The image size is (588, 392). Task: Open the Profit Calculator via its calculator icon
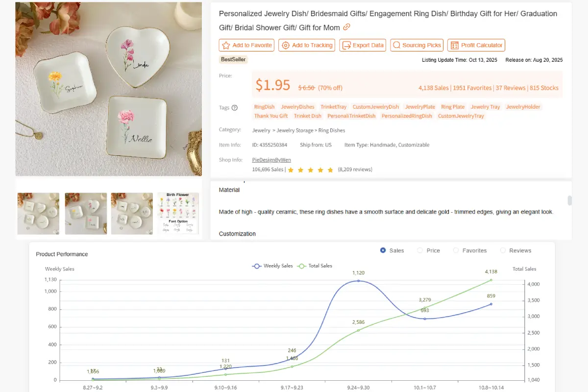[455, 45]
